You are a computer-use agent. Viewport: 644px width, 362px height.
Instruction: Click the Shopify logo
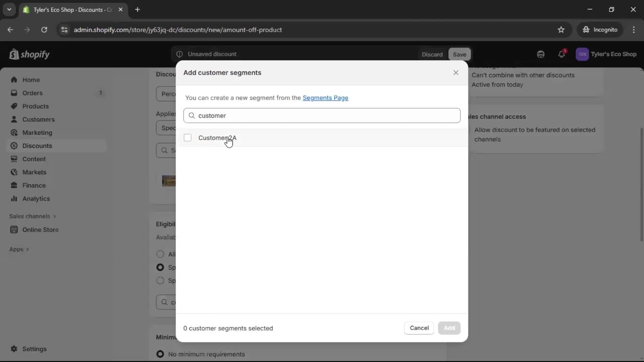[x=29, y=54]
